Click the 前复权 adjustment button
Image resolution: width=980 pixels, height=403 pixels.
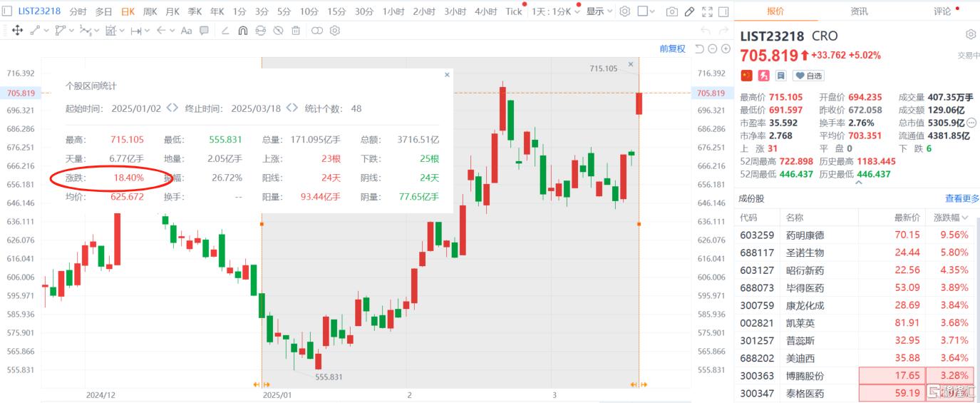pos(672,49)
